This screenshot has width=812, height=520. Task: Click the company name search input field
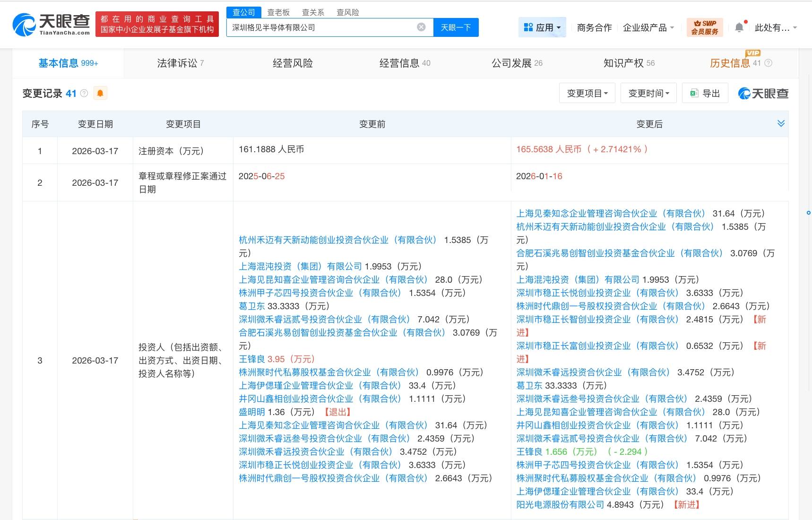point(321,27)
